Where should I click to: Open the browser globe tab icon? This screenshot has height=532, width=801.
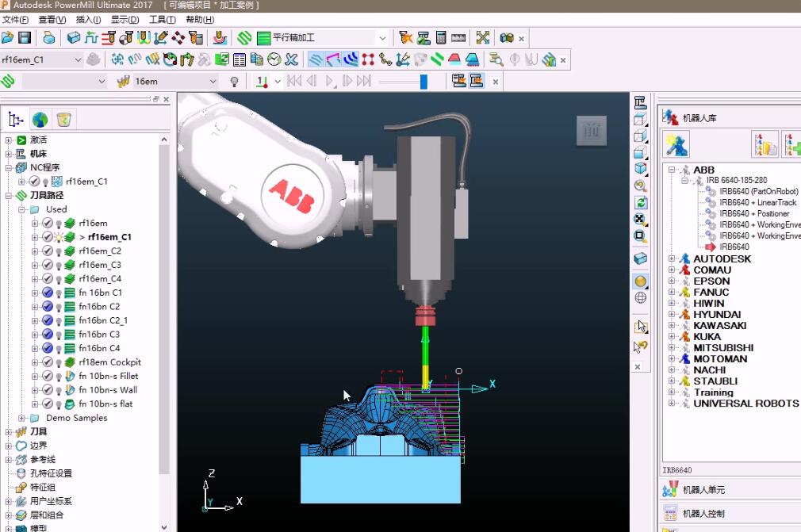tap(40, 120)
